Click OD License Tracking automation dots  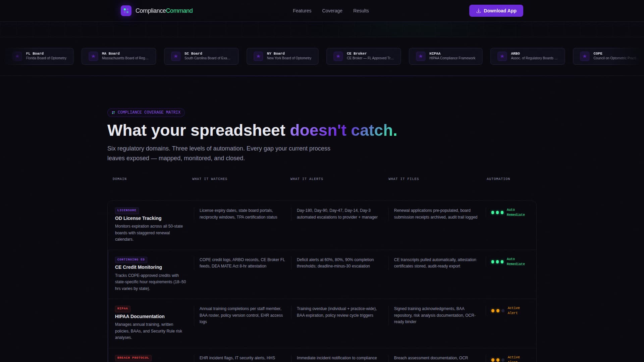click(497, 213)
